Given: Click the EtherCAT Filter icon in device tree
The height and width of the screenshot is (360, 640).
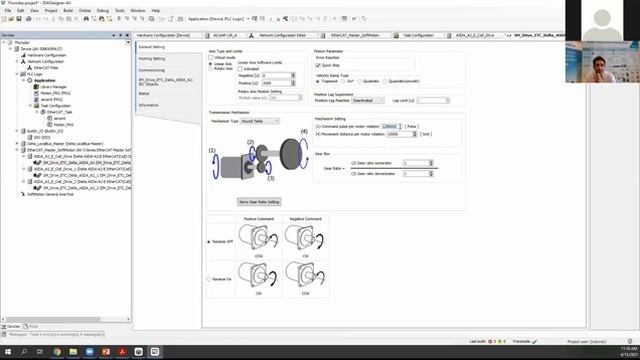Looking at the screenshot, I should click(29, 68).
